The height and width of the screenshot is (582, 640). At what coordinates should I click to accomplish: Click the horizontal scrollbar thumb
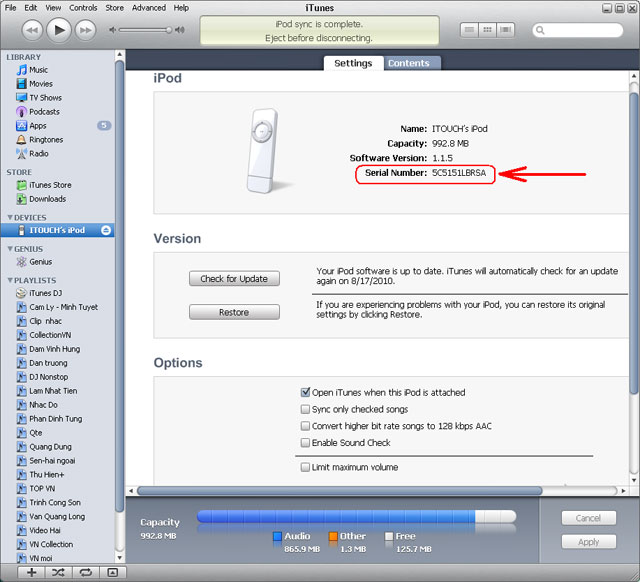point(340,491)
